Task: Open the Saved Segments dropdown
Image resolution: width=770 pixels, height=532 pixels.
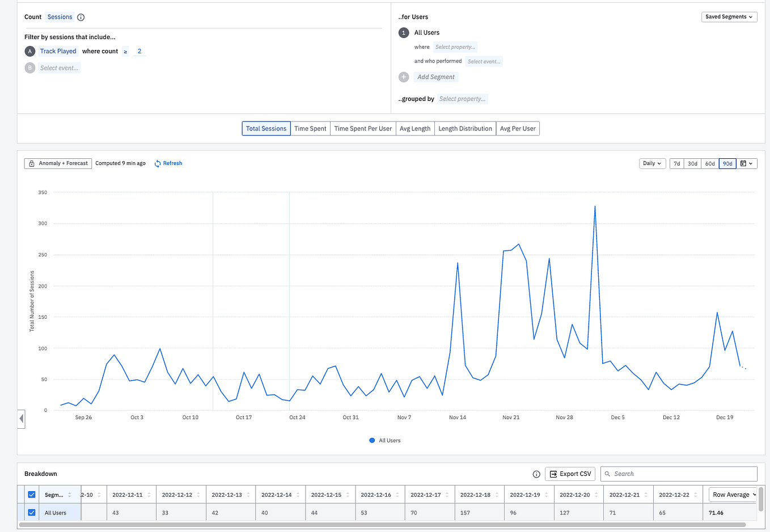Action: [x=729, y=17]
